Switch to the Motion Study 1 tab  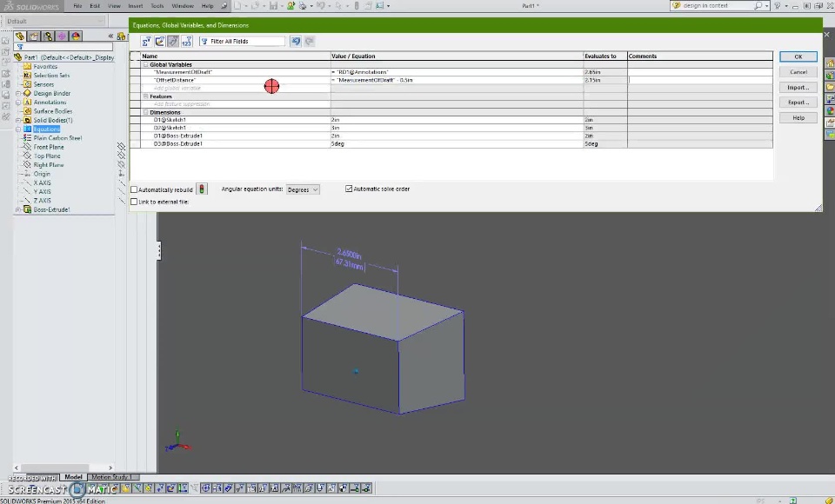click(x=112, y=477)
